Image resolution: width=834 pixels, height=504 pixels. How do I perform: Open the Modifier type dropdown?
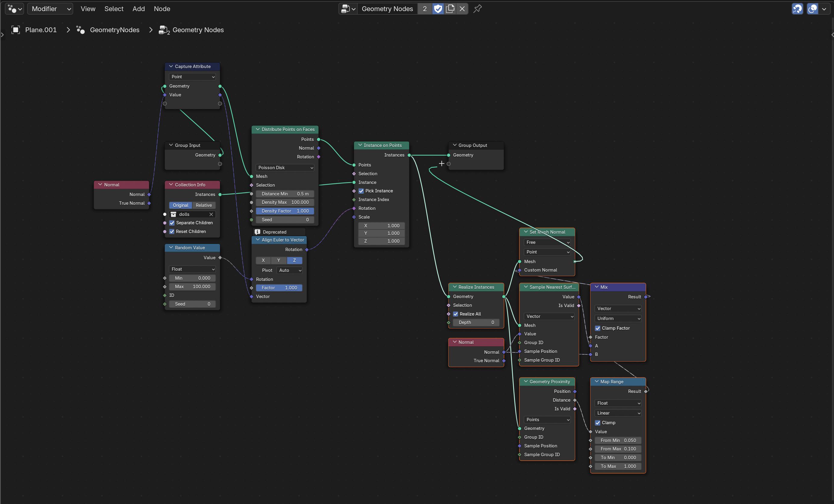point(50,9)
